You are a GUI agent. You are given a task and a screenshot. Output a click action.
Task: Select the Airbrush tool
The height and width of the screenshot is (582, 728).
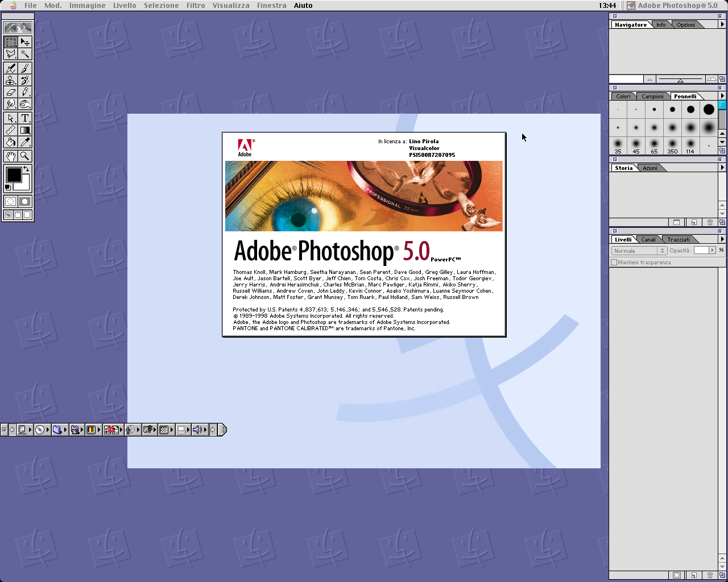click(11, 68)
